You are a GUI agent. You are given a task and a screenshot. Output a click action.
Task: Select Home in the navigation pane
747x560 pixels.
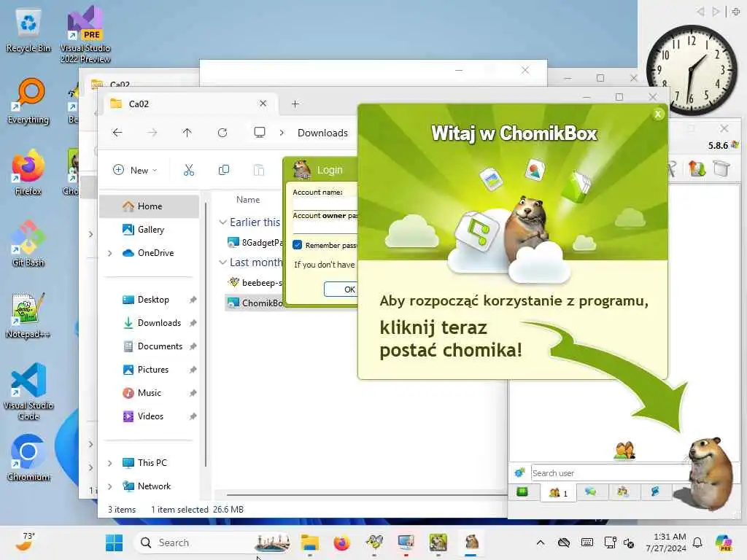pos(150,206)
